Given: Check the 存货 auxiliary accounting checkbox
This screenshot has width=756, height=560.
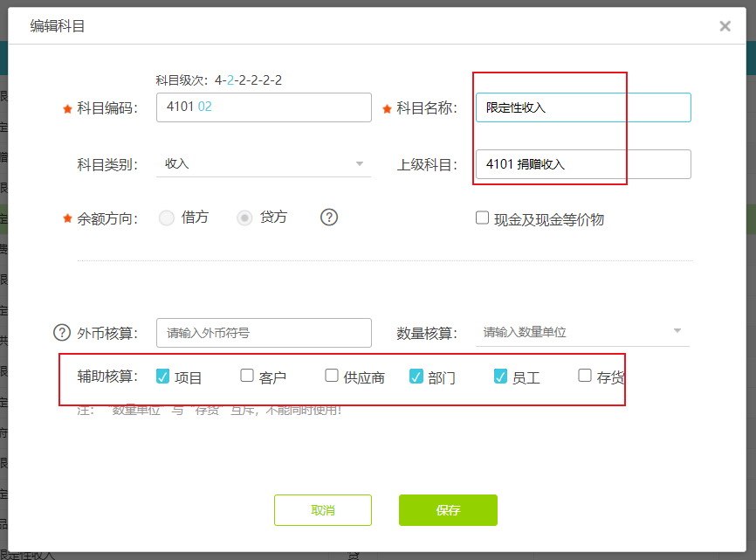Looking at the screenshot, I should click(x=584, y=377).
